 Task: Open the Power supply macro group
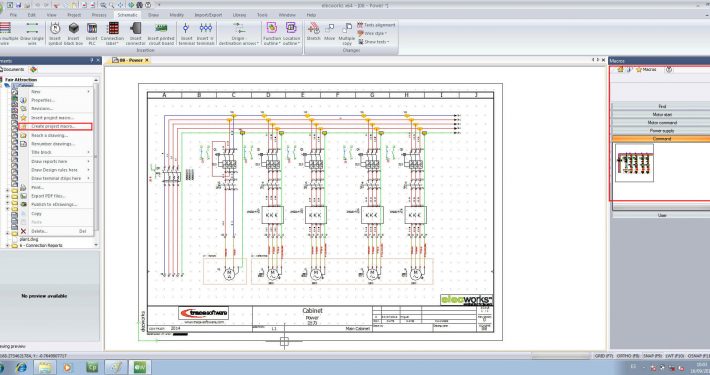tap(662, 131)
